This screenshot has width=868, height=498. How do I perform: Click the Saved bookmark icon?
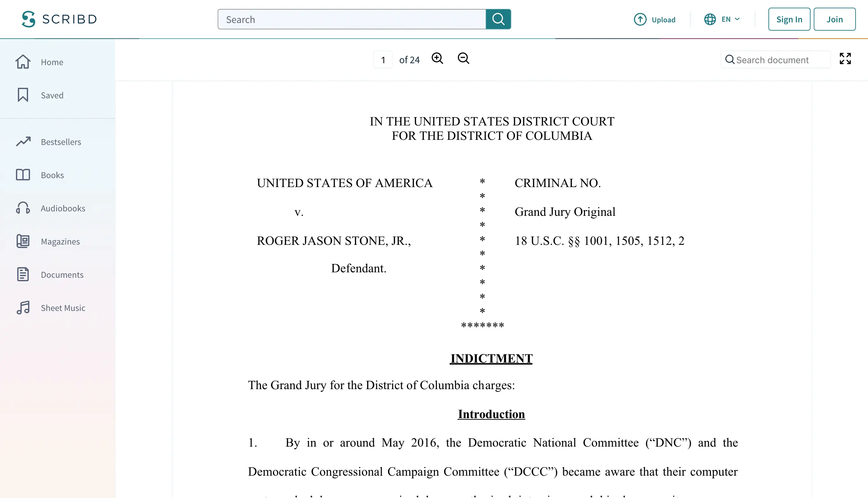(x=23, y=95)
